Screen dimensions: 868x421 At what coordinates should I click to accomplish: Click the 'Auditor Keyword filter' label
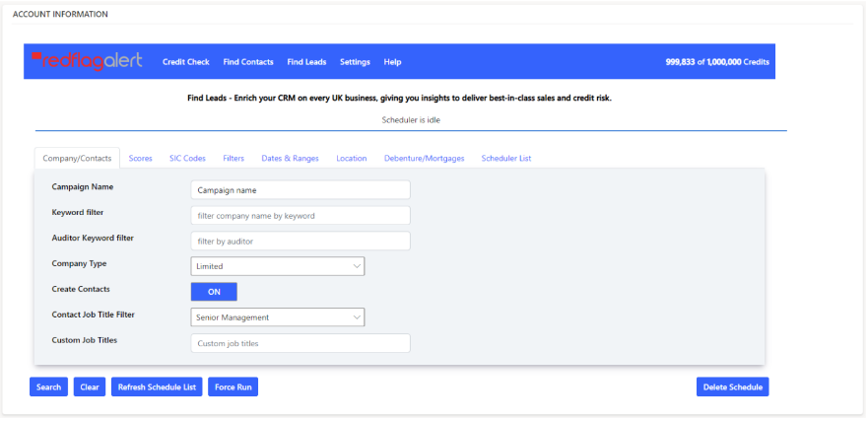click(x=93, y=239)
